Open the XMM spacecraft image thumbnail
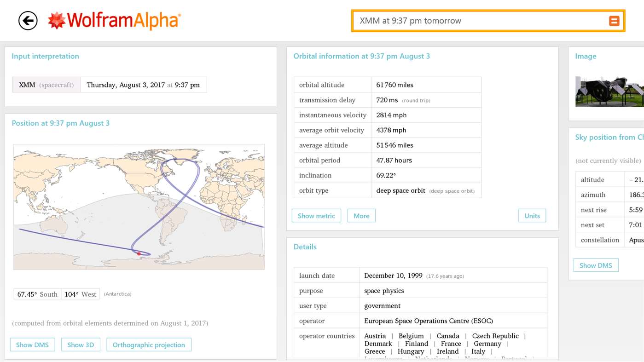The width and height of the screenshot is (644, 362). coord(612,91)
